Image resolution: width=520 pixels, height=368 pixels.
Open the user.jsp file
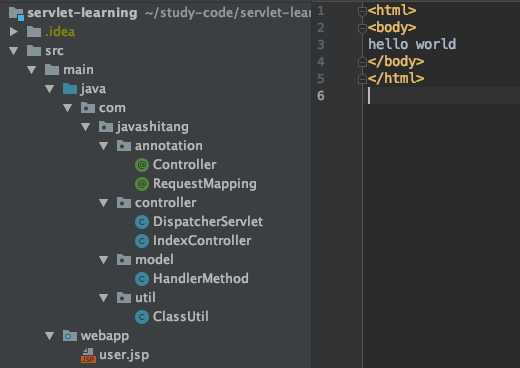[x=124, y=355]
